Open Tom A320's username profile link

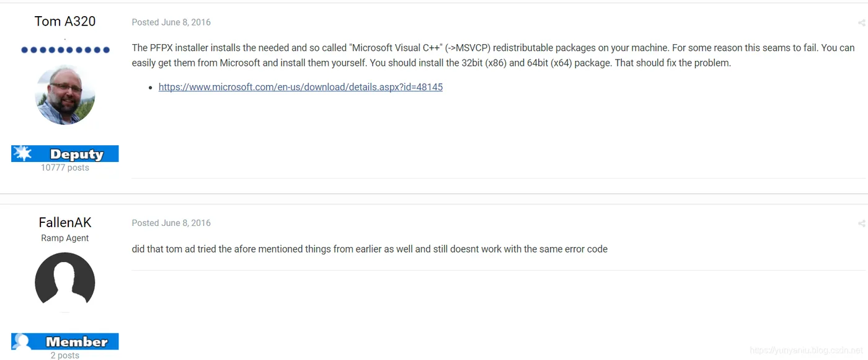pos(65,21)
